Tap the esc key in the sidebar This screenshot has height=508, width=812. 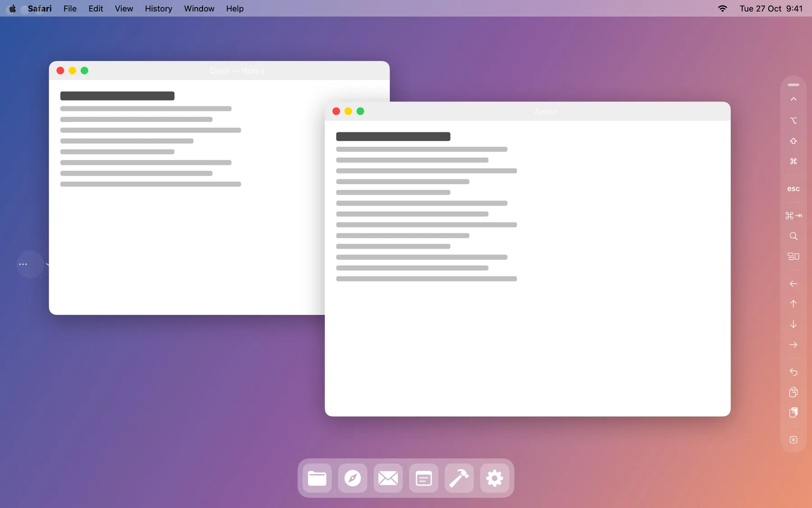[794, 189]
